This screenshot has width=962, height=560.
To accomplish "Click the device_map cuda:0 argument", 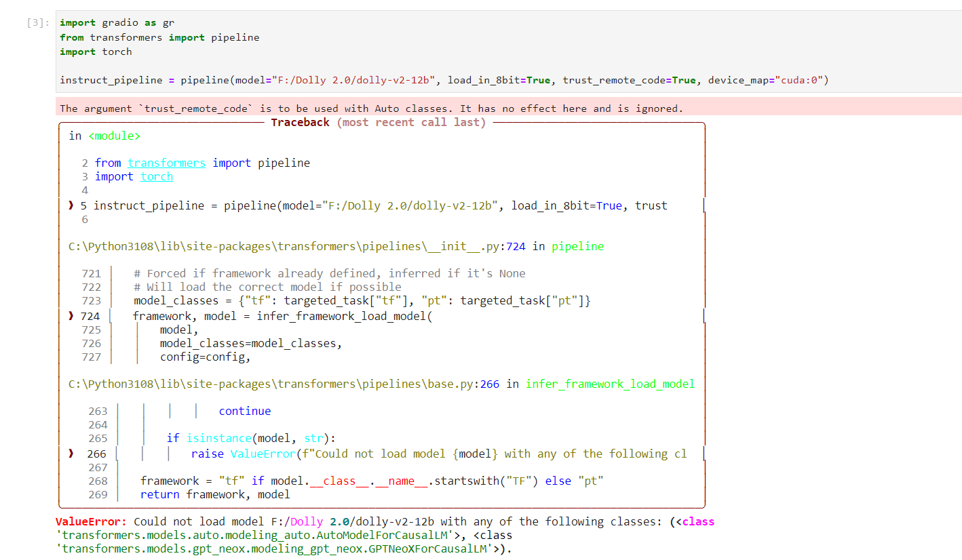I will click(768, 80).
